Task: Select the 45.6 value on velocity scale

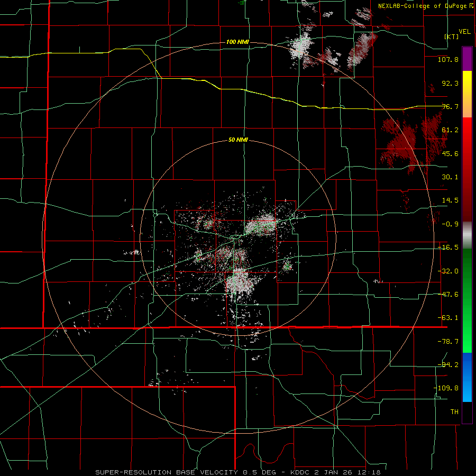Action: point(450,153)
